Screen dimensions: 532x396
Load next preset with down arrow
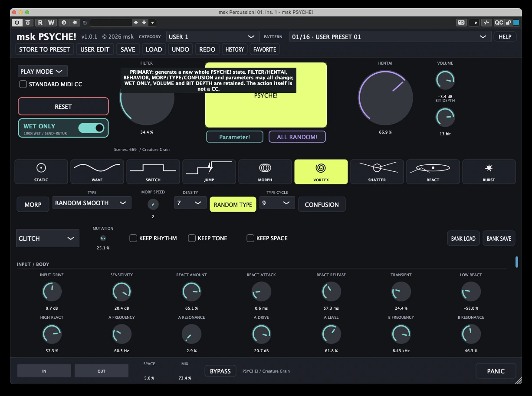144,23
